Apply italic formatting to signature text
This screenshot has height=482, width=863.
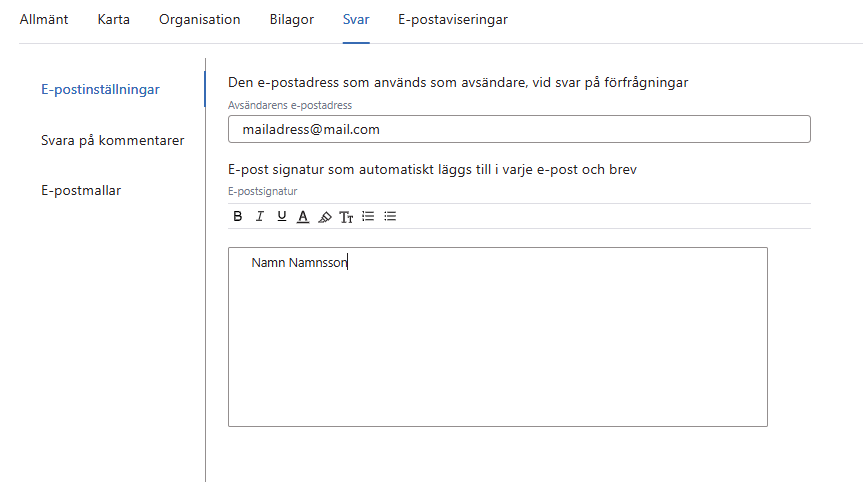260,216
